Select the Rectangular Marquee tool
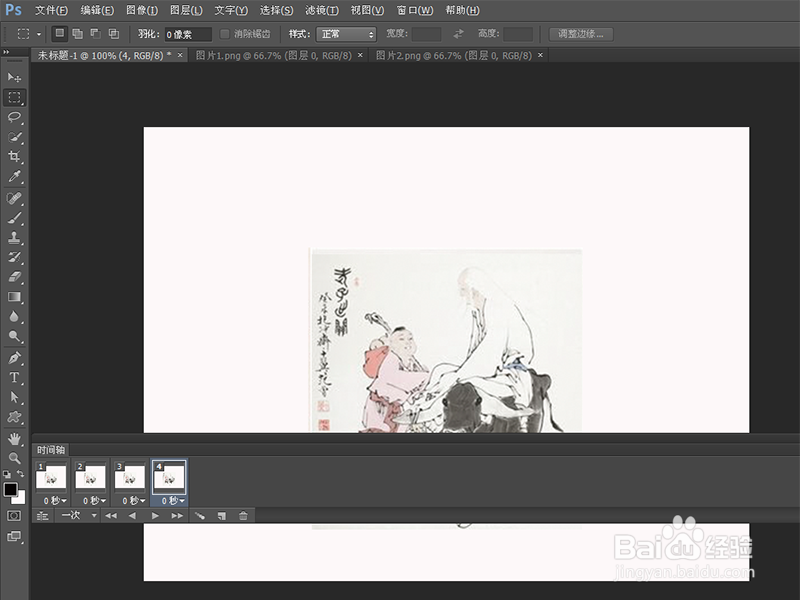 click(x=14, y=97)
